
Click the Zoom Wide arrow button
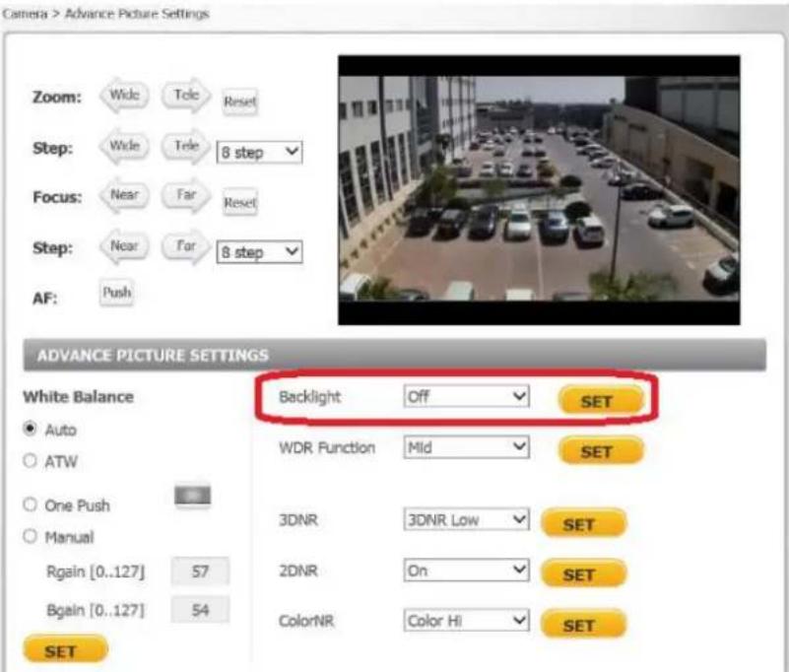[124, 95]
